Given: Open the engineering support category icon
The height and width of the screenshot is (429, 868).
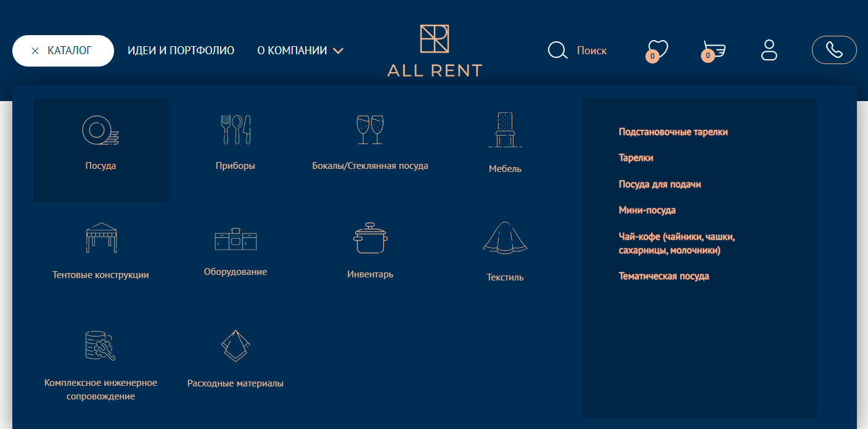Looking at the screenshot, I should click(100, 346).
